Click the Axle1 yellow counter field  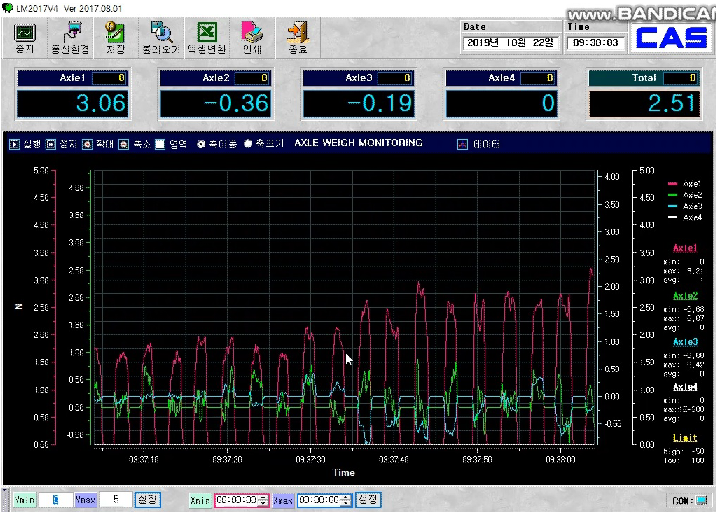109,78
